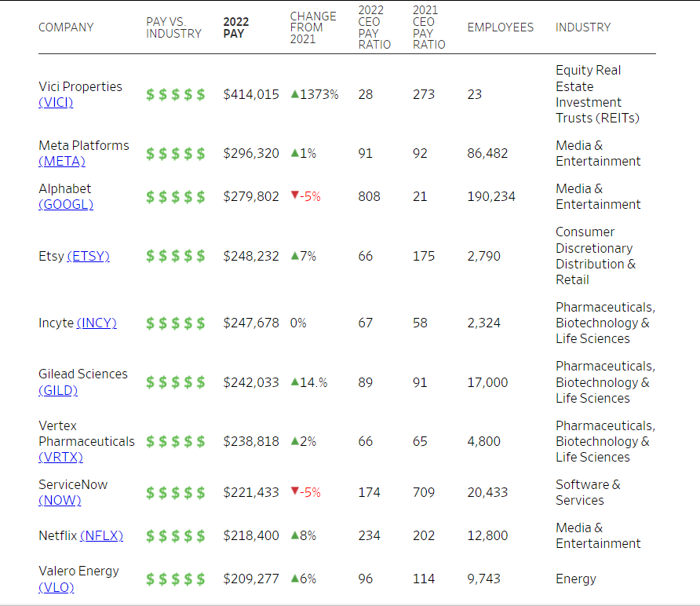Click the dollar-sign rating for ServiceNow
The width and height of the screenshot is (700, 606).
(x=176, y=492)
